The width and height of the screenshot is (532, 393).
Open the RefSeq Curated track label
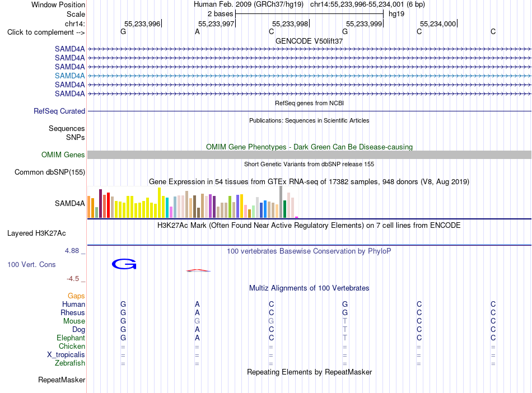coord(59,111)
